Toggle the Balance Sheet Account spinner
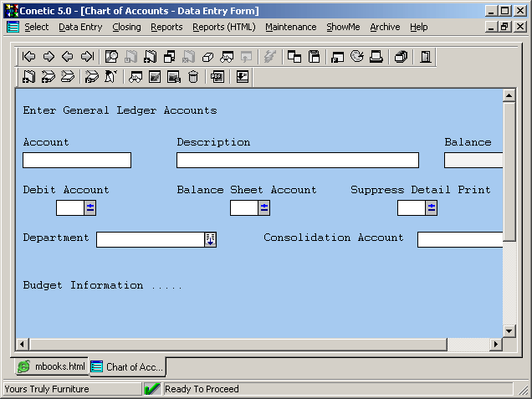 click(x=264, y=207)
